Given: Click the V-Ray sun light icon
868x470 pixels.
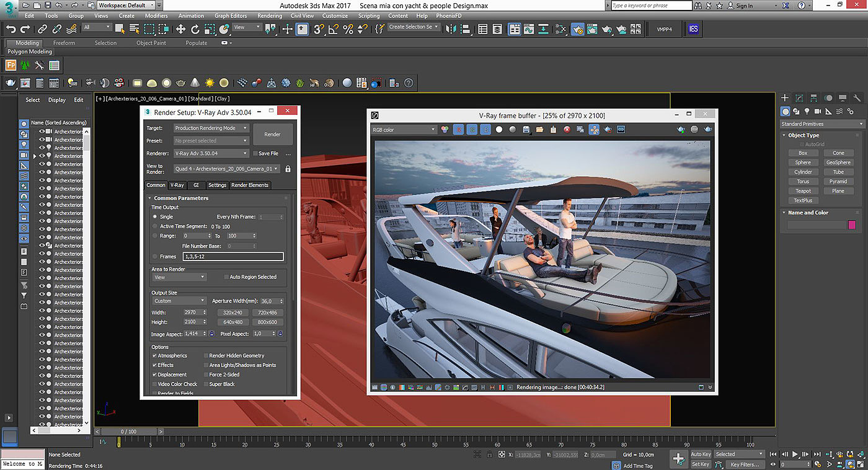Looking at the screenshot, I should coord(210,82).
